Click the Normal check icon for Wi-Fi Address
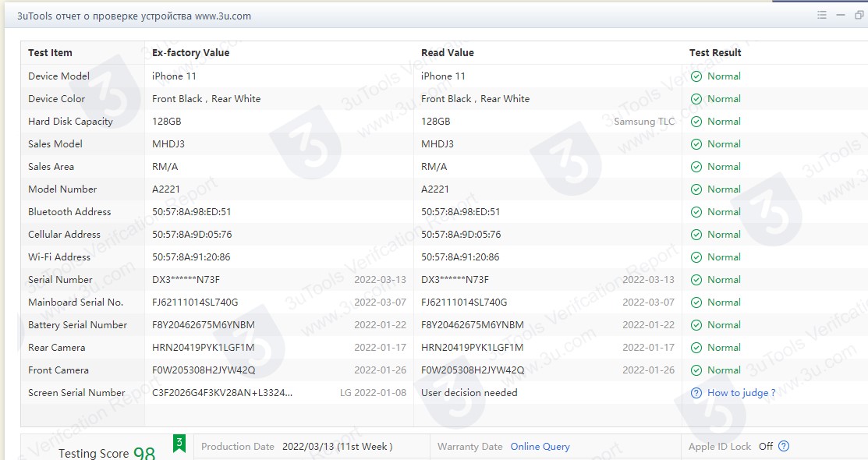This screenshot has width=868, height=460. (x=696, y=257)
